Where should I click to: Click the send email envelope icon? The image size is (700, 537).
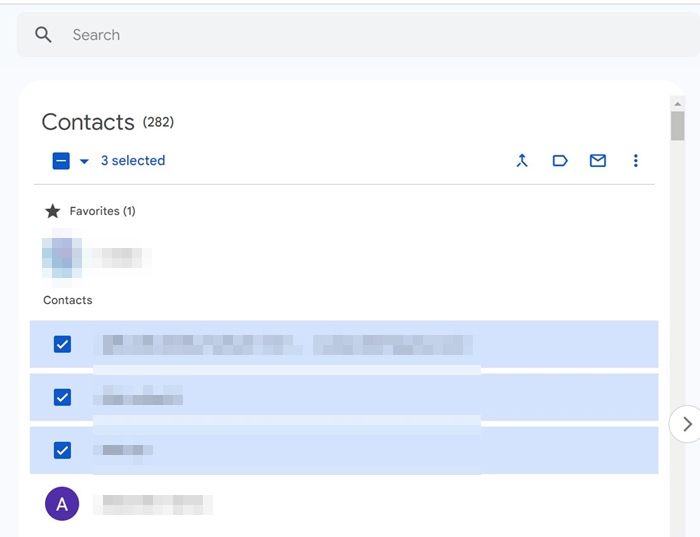pyautogui.click(x=598, y=161)
